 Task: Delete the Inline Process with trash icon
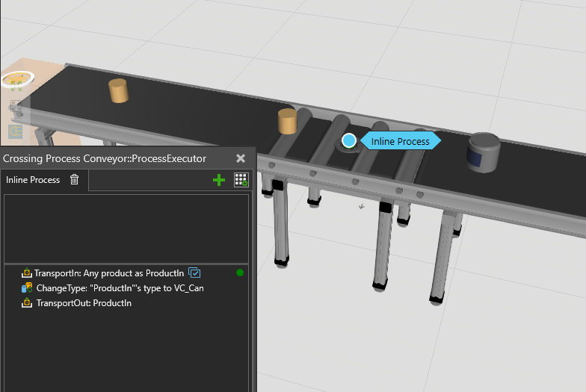(x=74, y=180)
